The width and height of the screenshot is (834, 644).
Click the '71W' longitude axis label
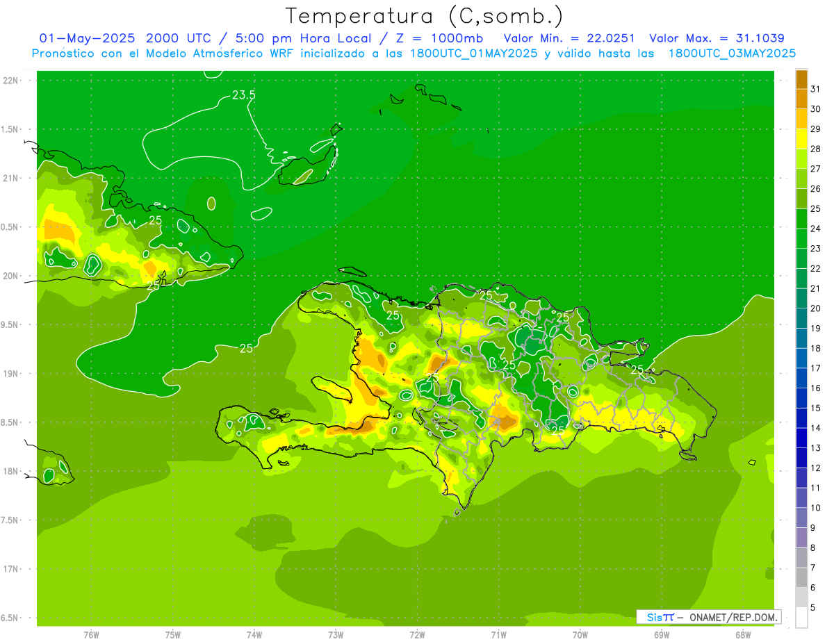(x=498, y=635)
